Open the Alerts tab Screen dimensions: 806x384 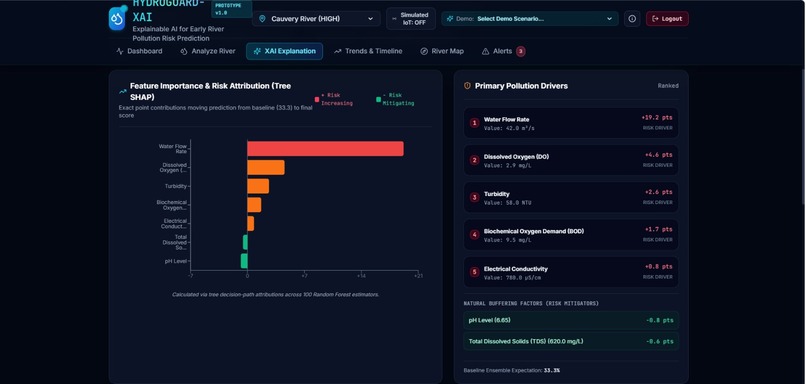tap(503, 51)
